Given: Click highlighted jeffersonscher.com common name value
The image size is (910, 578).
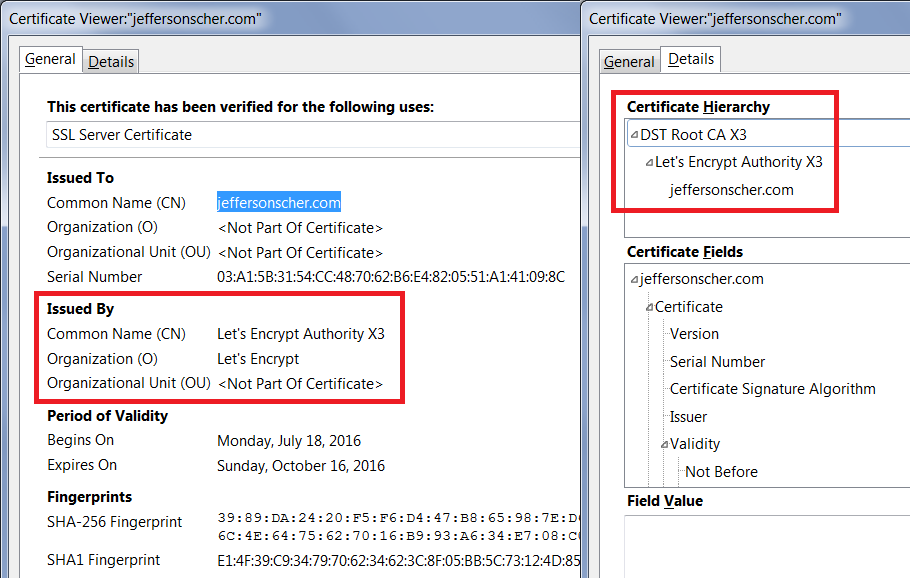Looking at the screenshot, I should coord(279,203).
